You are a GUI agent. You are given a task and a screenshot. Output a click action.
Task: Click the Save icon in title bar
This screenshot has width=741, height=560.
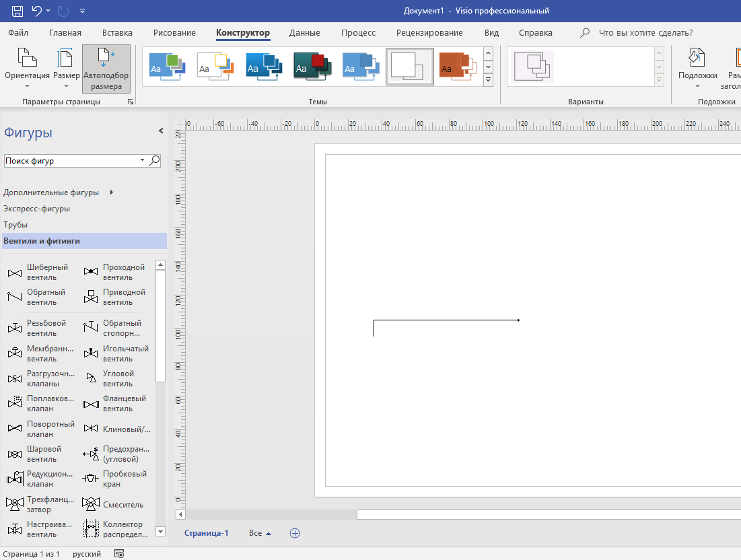17,11
